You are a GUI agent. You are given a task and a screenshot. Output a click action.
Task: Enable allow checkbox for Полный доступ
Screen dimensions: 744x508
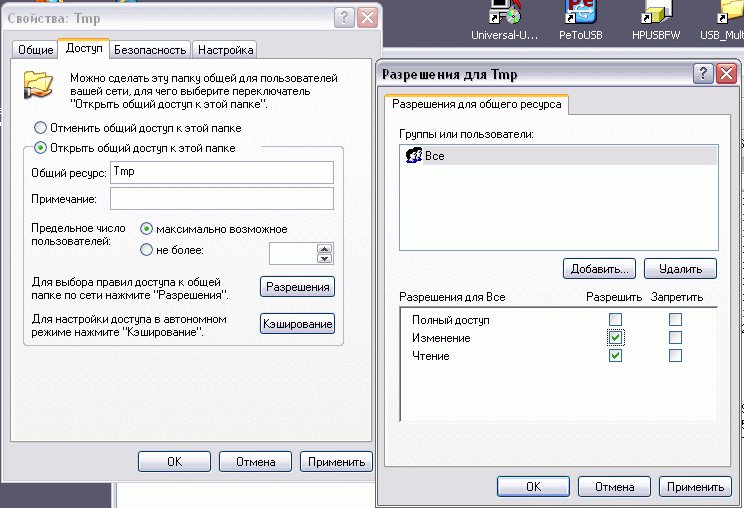click(x=616, y=320)
